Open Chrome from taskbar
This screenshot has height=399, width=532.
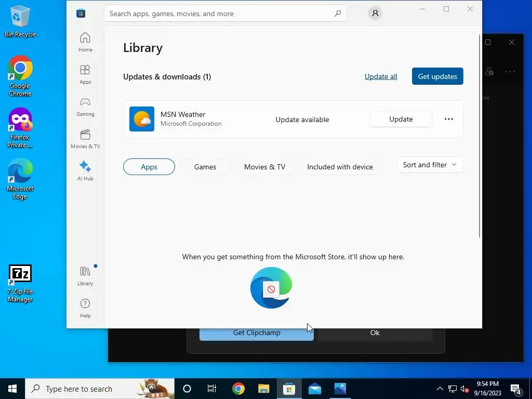tap(238, 389)
